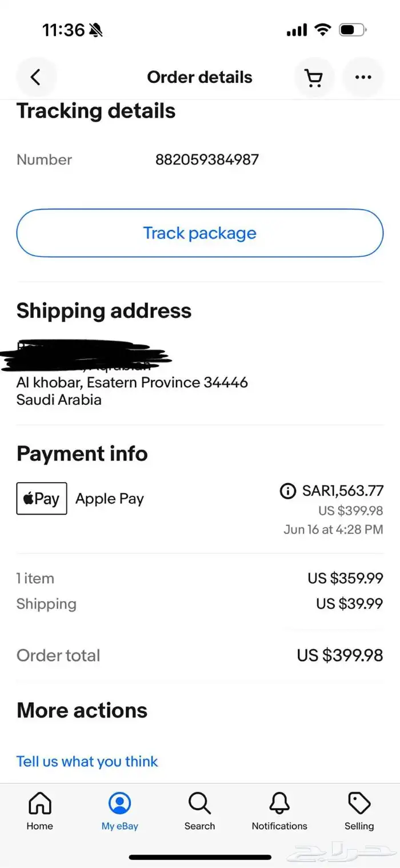
Task: Tap the Order total amount
Action: tap(339, 655)
